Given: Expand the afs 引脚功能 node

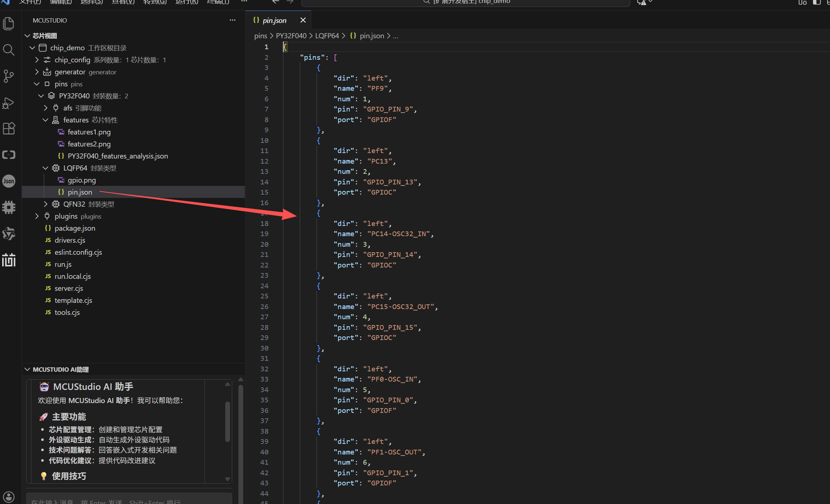Looking at the screenshot, I should point(45,108).
